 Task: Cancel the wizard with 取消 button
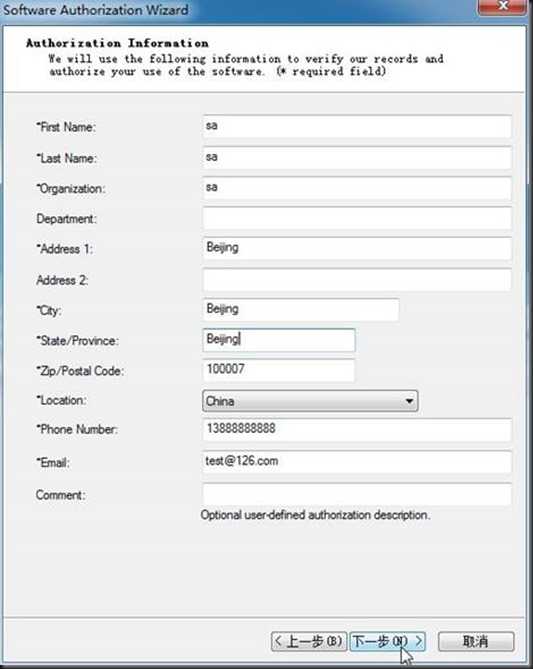476,641
